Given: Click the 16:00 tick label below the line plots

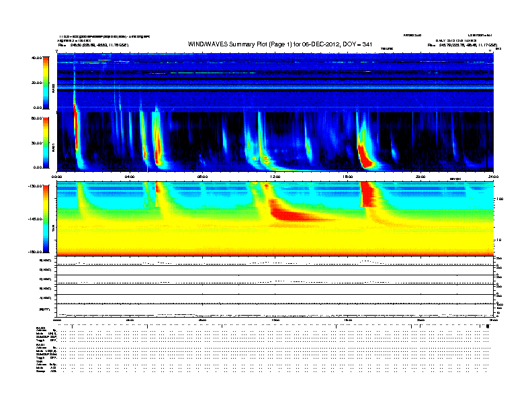Looking at the screenshot, I should [x=348, y=320].
